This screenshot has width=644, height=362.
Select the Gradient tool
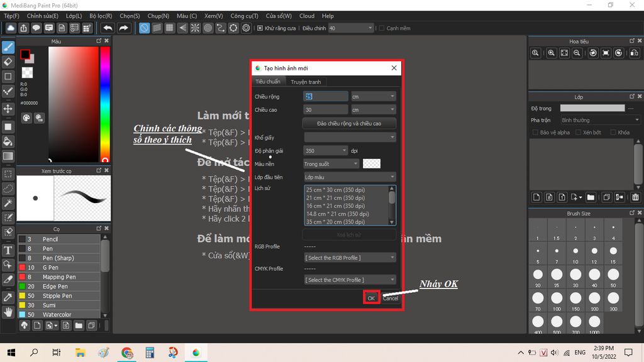click(x=8, y=156)
